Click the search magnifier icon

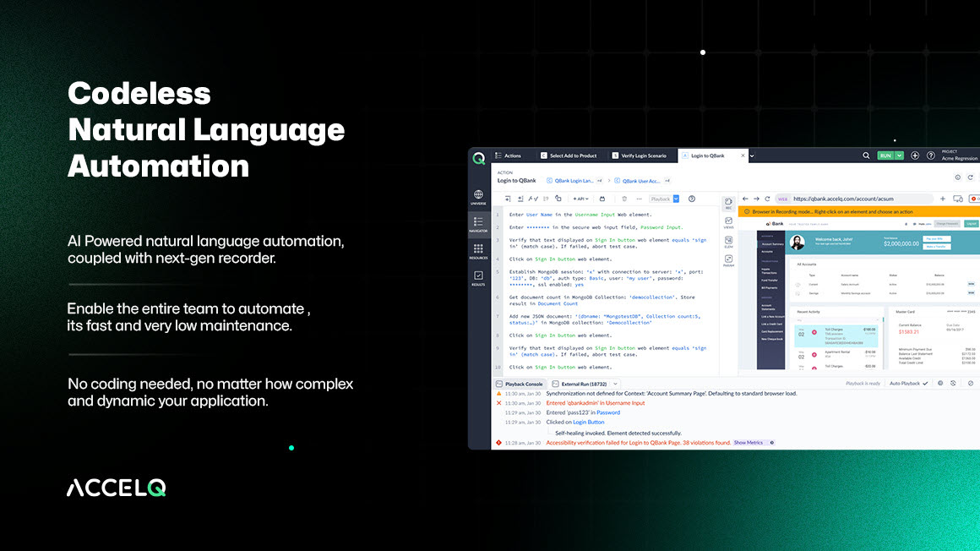click(866, 155)
